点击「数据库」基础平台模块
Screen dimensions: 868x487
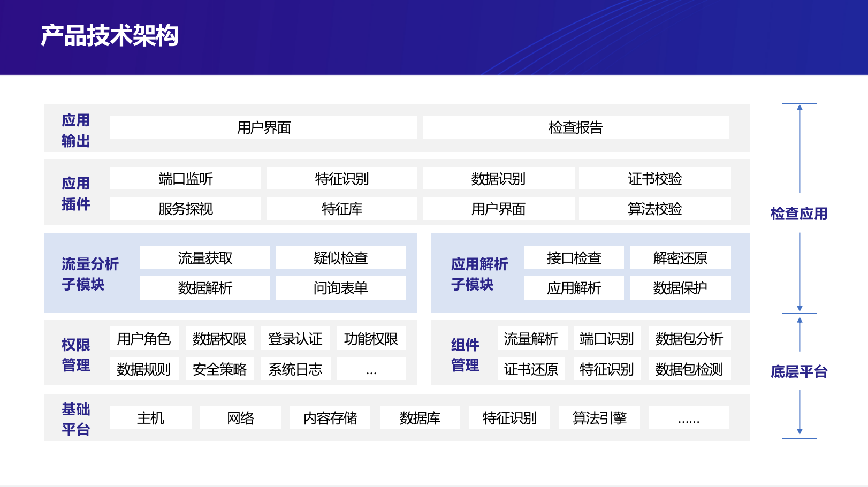click(x=420, y=418)
